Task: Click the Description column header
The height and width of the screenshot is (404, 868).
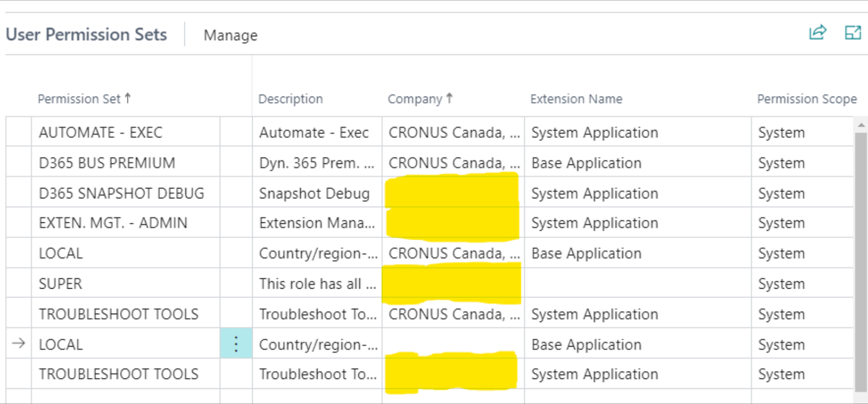Action: 290,99
